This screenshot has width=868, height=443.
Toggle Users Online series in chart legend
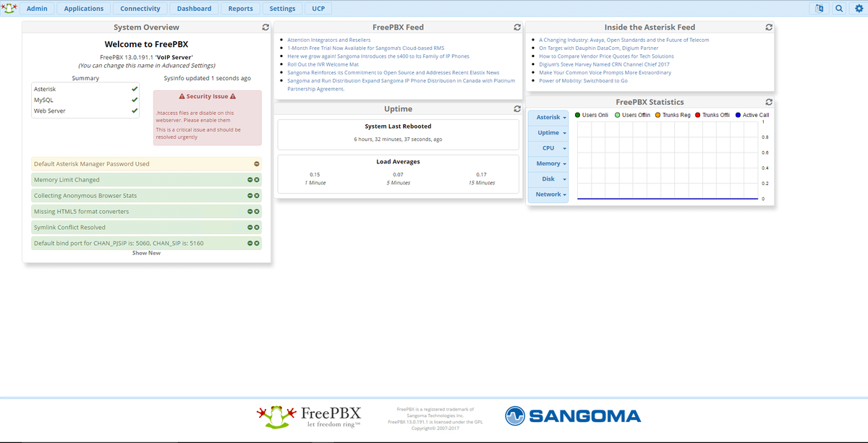592,115
